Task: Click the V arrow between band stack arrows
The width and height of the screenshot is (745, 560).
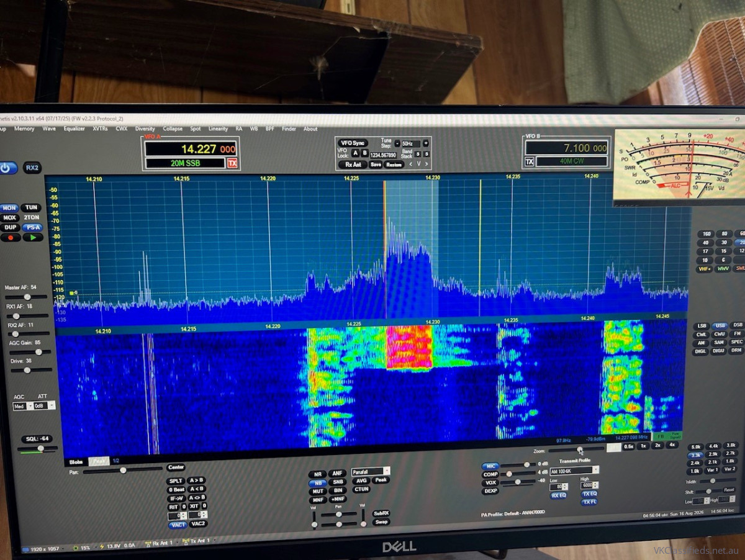Action: click(418, 164)
